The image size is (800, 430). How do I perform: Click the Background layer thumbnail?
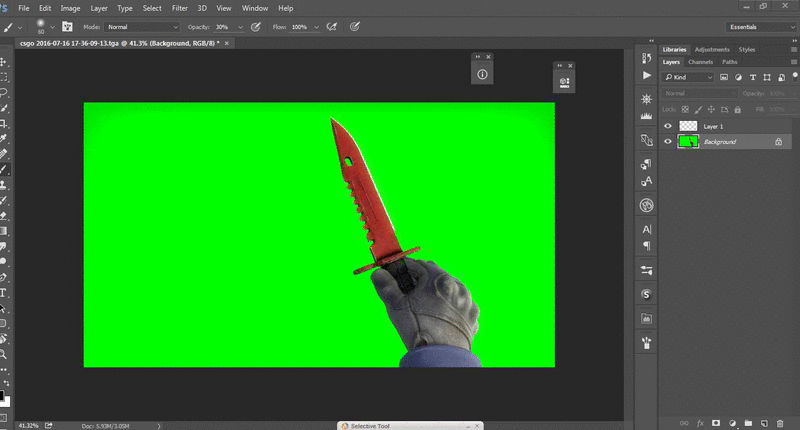coord(688,142)
